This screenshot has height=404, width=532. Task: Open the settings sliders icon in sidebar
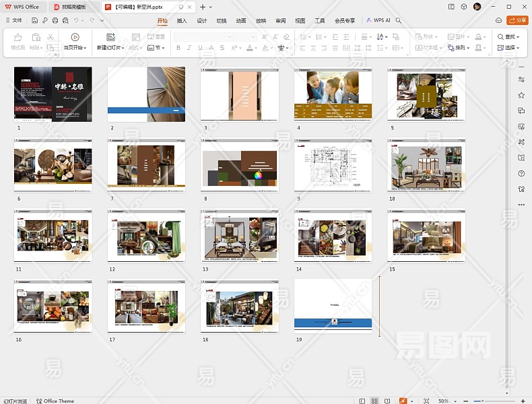point(521,79)
